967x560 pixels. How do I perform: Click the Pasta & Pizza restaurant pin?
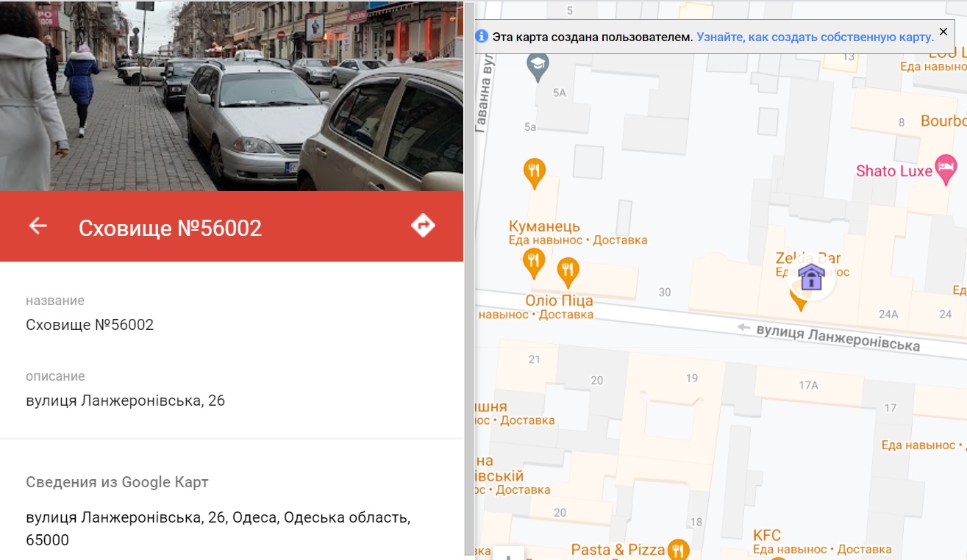tap(678, 549)
